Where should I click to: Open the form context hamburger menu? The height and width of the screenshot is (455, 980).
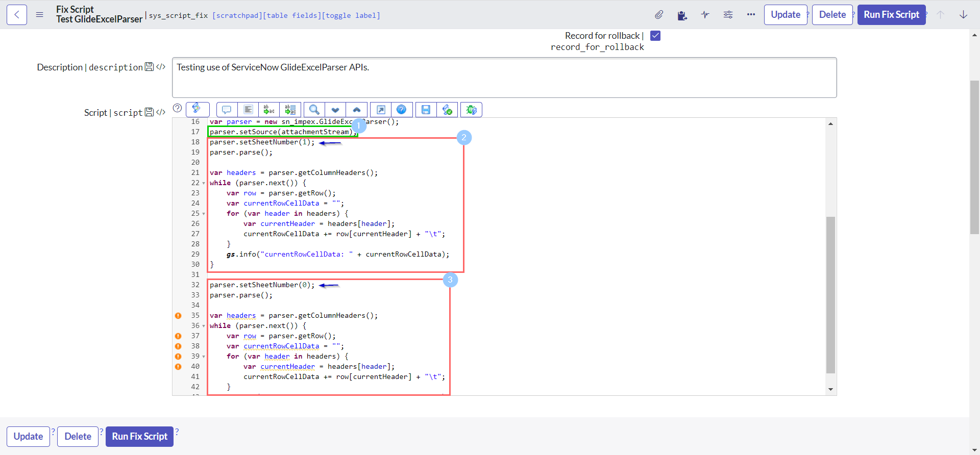pos(39,15)
